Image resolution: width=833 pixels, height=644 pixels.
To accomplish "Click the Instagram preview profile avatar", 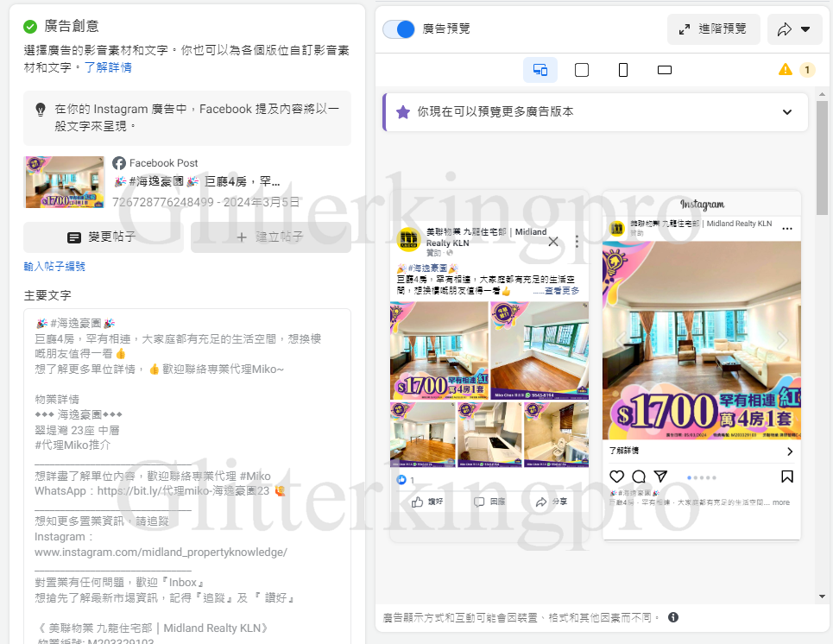I will (617, 229).
